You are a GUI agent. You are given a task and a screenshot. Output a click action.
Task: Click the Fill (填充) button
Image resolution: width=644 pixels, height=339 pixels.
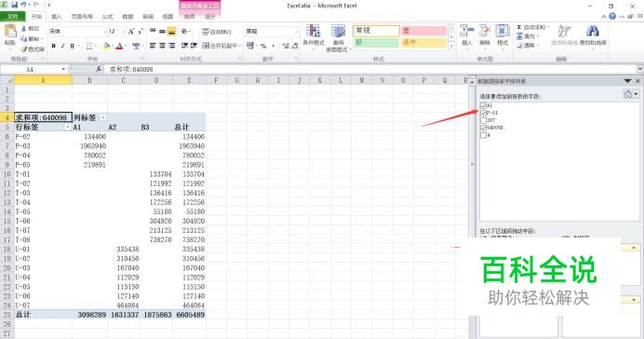point(529,36)
